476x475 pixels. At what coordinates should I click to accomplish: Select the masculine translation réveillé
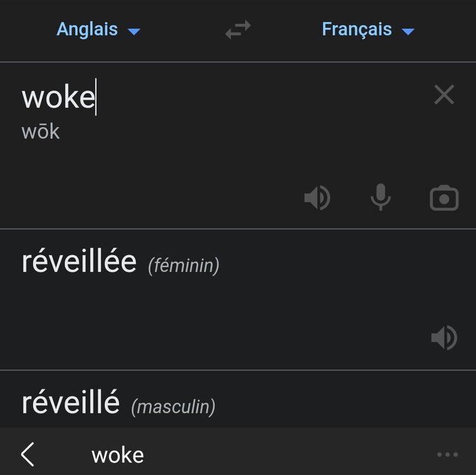tap(70, 403)
